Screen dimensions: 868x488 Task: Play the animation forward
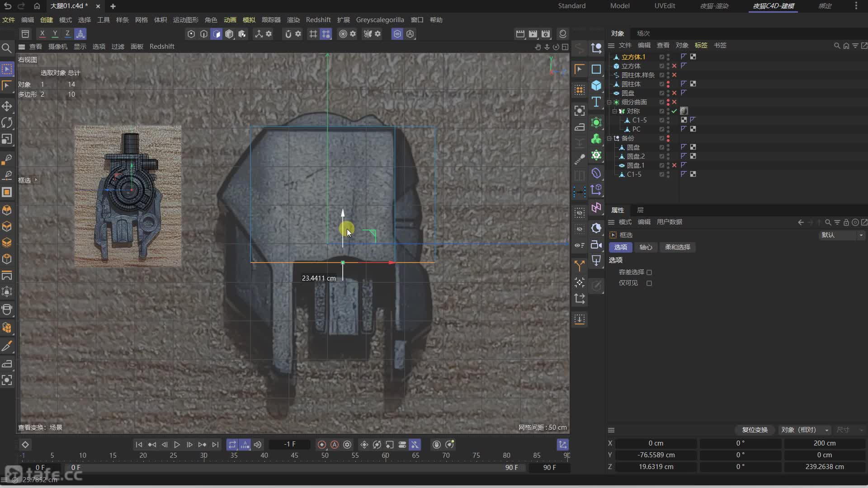[x=177, y=445]
